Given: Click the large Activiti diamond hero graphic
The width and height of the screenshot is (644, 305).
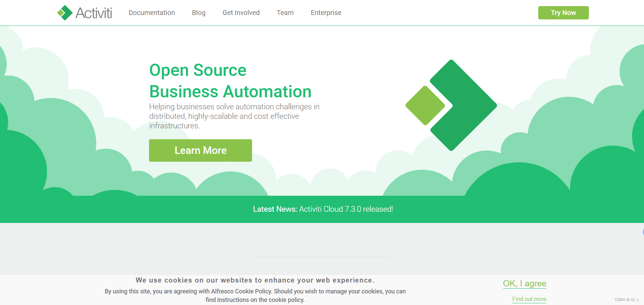Looking at the screenshot, I should point(451,105).
